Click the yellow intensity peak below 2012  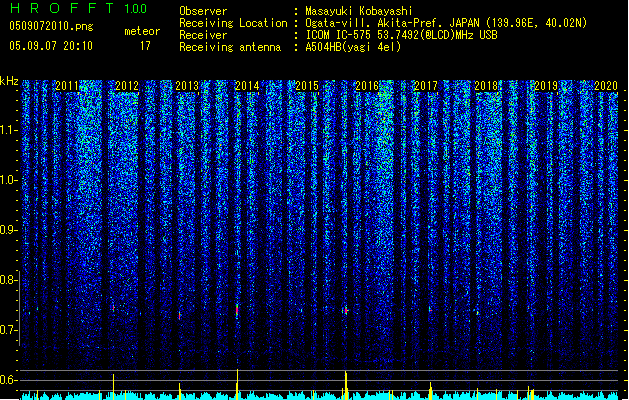point(114,387)
